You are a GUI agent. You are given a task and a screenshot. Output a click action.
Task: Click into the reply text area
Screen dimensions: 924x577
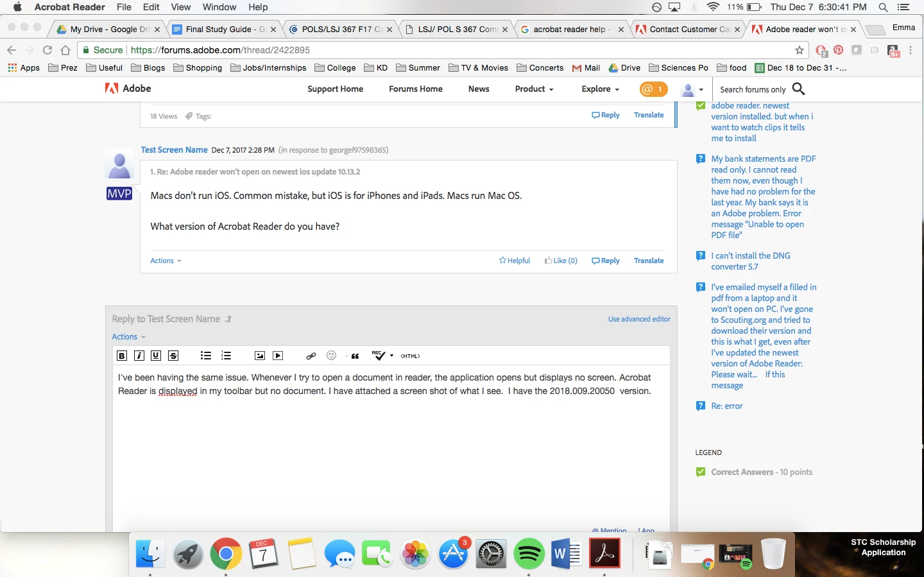point(391,449)
